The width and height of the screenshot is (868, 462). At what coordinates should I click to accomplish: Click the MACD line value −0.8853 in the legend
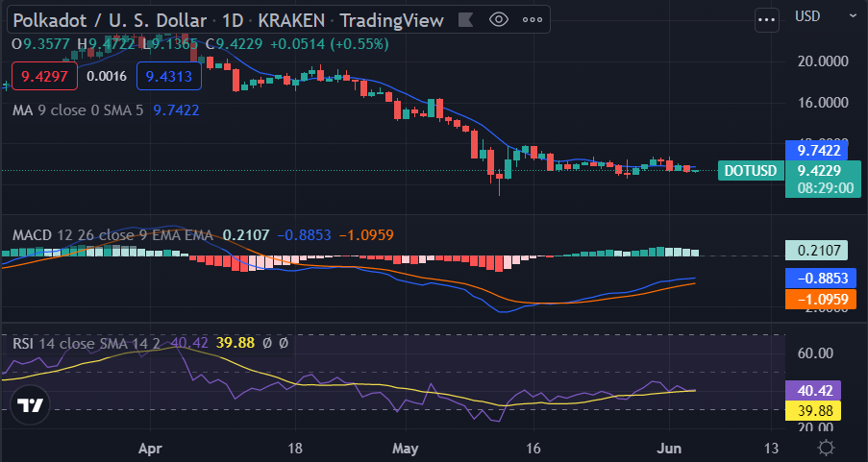pyautogui.click(x=304, y=235)
